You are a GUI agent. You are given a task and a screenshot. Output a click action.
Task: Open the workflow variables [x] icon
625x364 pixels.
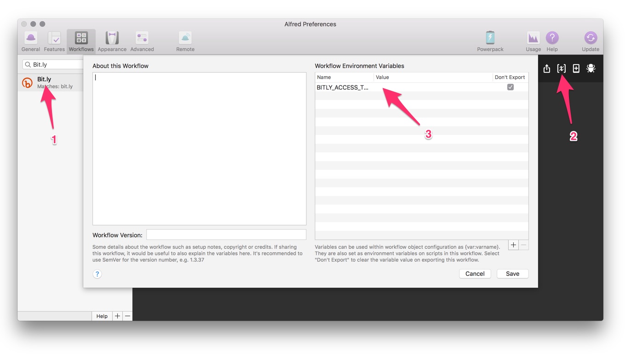(561, 68)
